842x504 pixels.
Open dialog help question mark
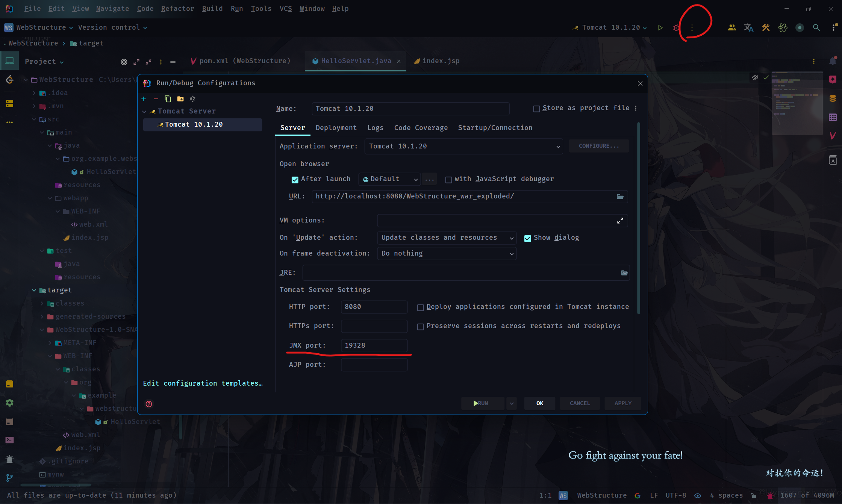[x=149, y=404]
